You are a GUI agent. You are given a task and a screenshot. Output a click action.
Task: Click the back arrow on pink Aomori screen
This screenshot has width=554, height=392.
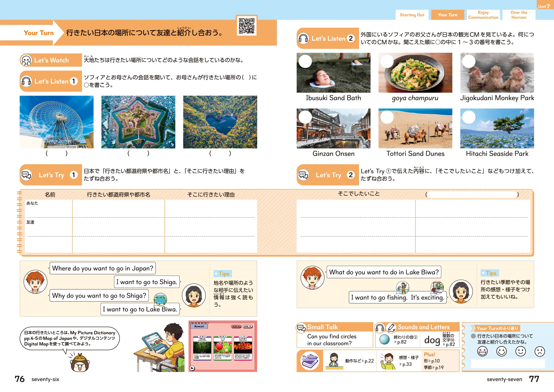click(192, 368)
